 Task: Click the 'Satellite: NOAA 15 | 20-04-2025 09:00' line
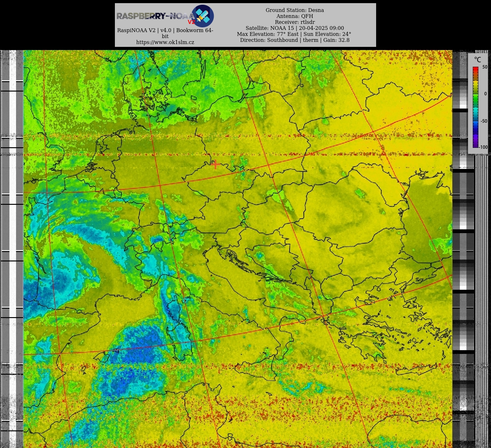[x=295, y=28]
